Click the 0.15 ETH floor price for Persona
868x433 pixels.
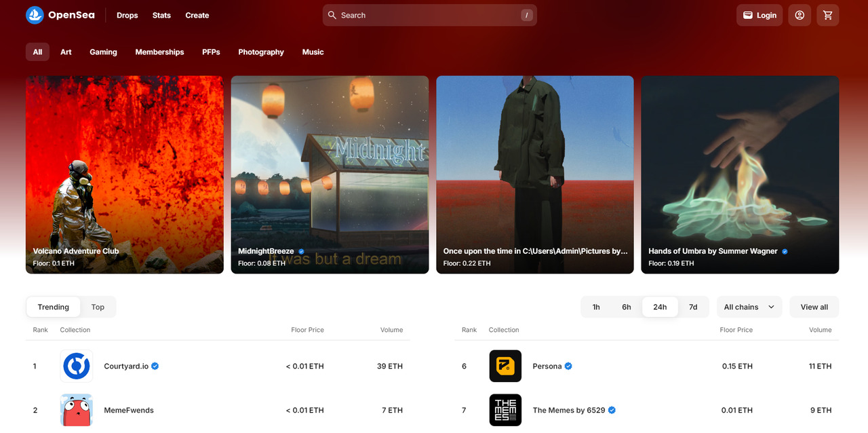pyautogui.click(x=737, y=366)
